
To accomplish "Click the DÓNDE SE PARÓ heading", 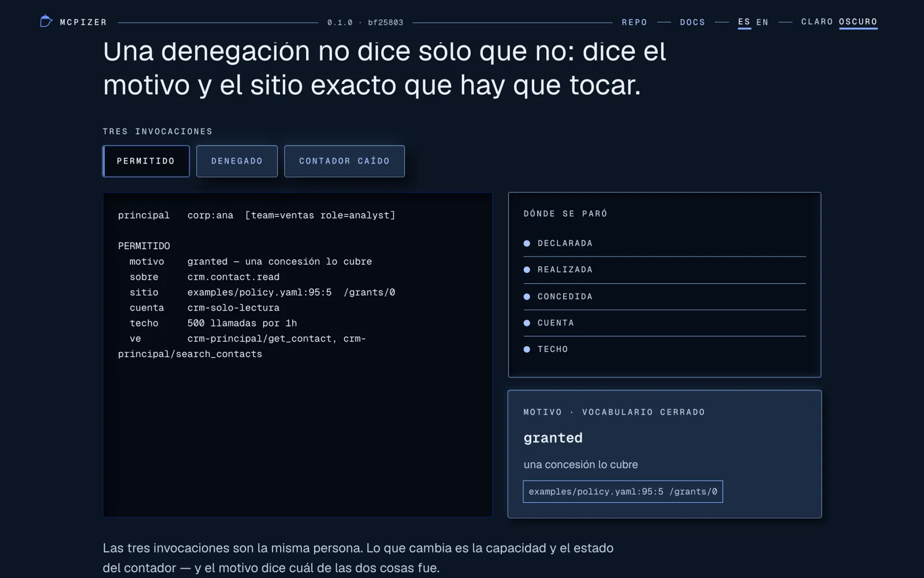I will click(565, 214).
